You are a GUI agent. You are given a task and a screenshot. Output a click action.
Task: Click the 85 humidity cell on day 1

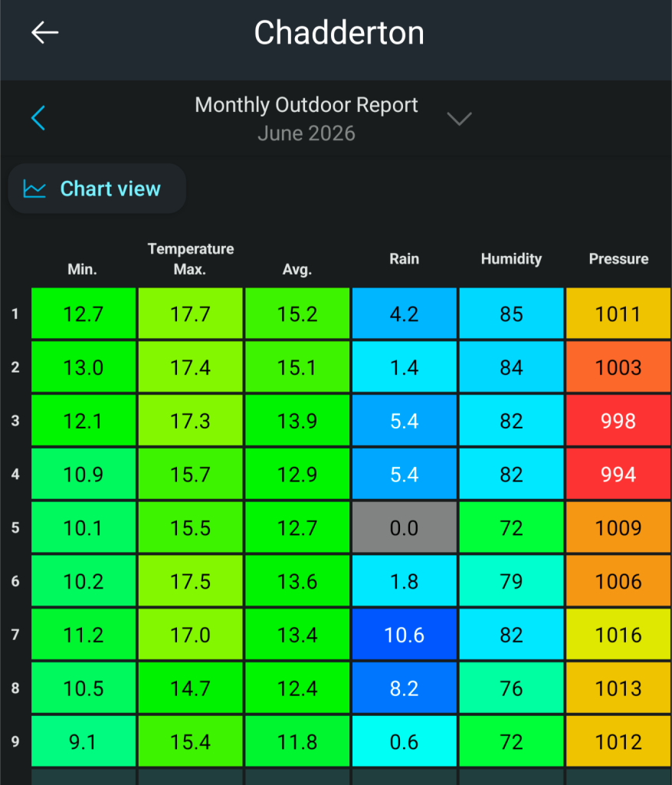tap(511, 314)
